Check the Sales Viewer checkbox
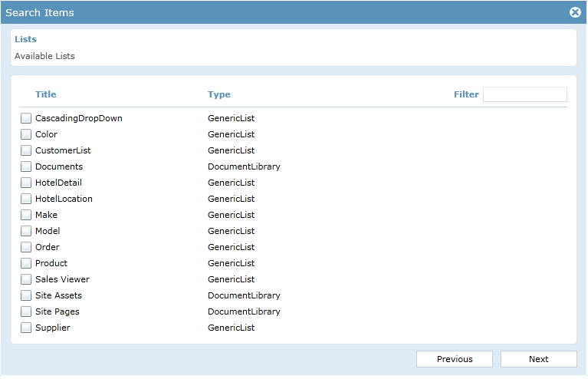 26,279
